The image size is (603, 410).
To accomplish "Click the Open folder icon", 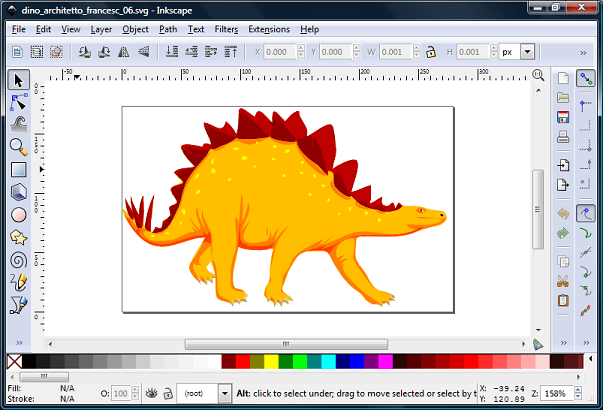I will [x=563, y=98].
